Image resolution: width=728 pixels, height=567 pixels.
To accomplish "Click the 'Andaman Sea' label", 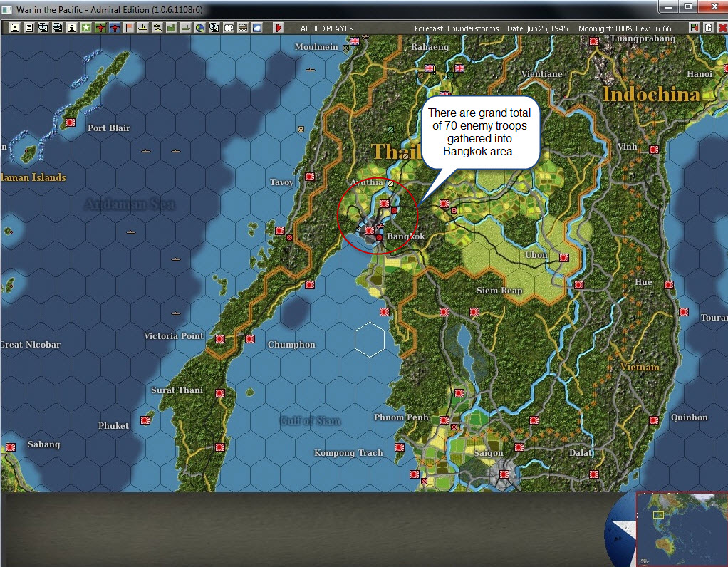I will pyautogui.click(x=130, y=204).
